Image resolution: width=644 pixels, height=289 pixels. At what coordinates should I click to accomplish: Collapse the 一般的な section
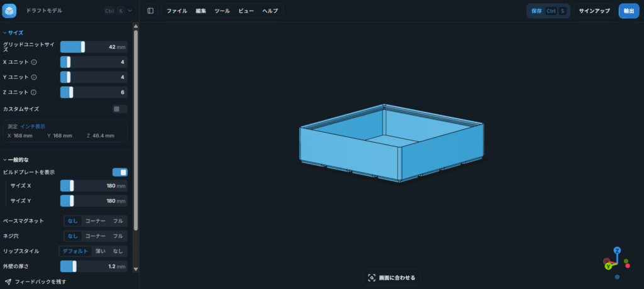[16, 160]
